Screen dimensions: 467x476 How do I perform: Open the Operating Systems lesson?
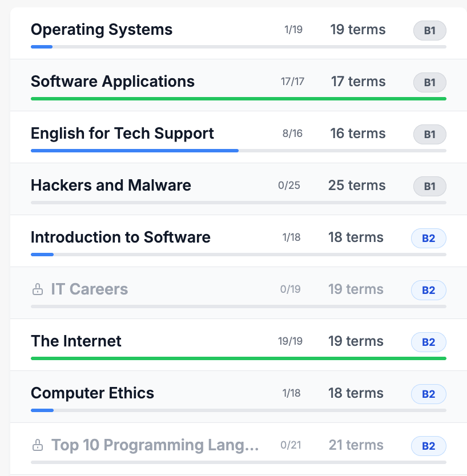coord(102,30)
